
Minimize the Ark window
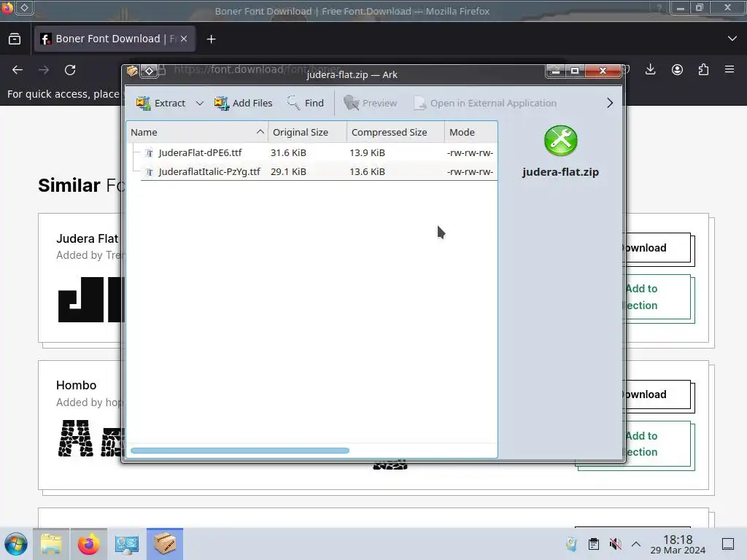555,71
